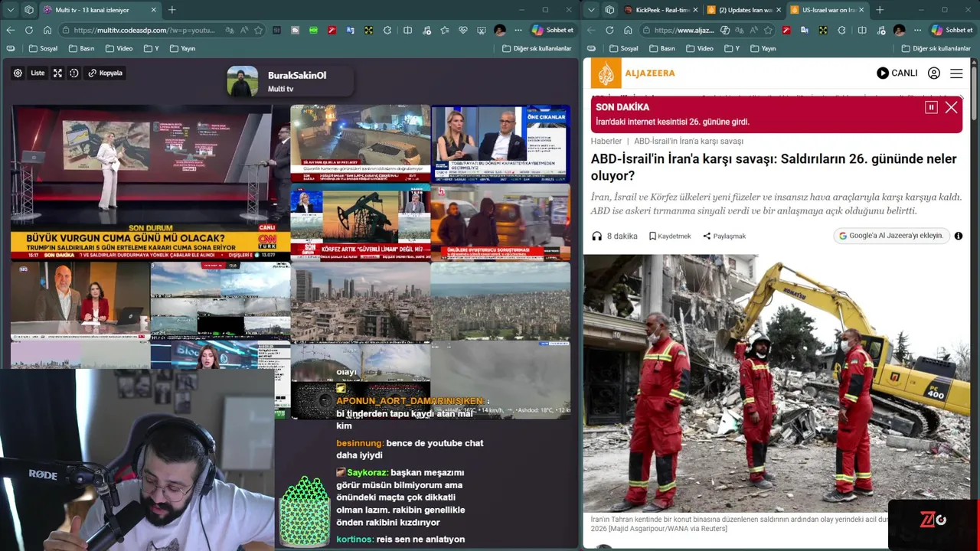
Task: Open screenshot tool icon in left window
Action: click(x=481, y=30)
